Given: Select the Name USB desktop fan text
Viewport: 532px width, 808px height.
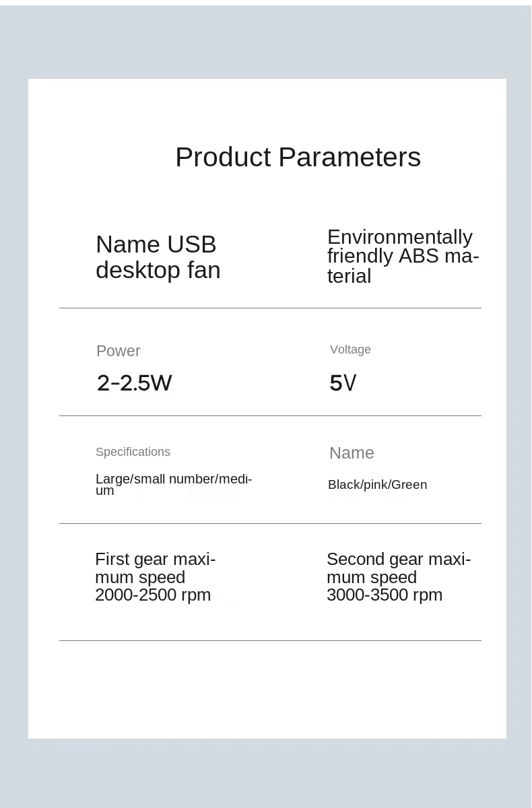Looking at the screenshot, I should pos(158,257).
